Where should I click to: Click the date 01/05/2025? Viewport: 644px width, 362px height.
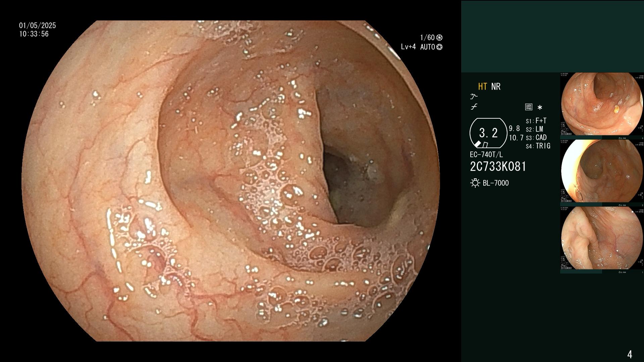click(x=38, y=25)
